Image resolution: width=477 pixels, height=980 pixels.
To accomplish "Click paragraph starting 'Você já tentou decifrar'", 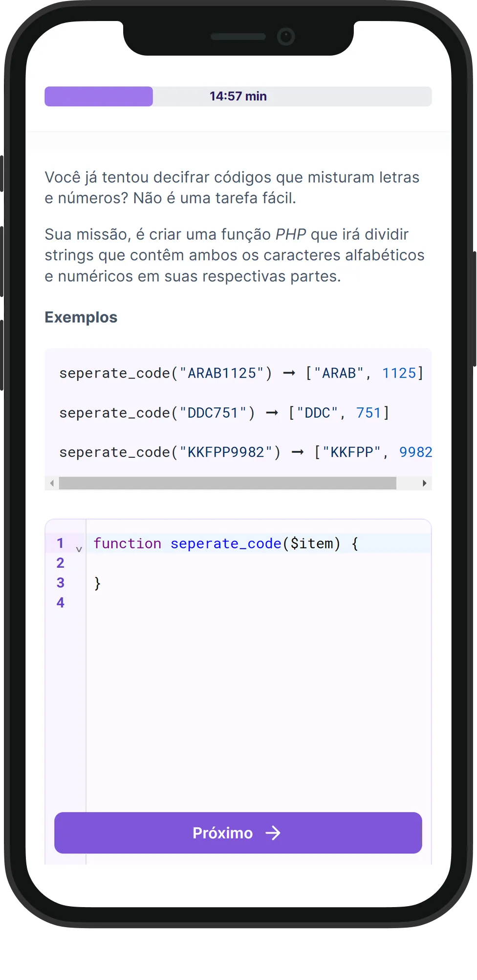I will 232,187.
